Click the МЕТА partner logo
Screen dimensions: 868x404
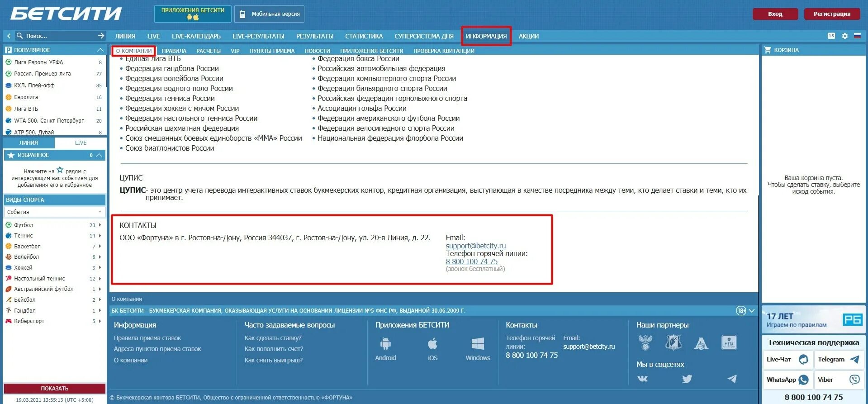(729, 342)
